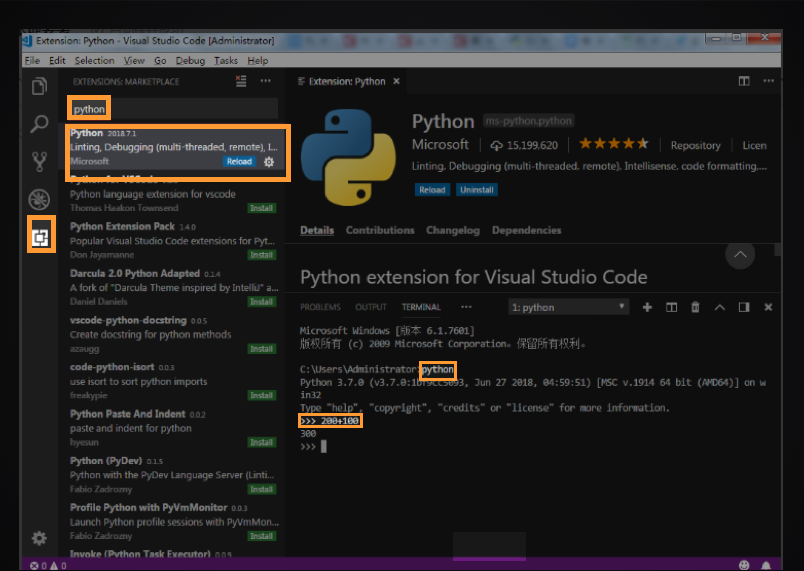
Task: Clear extensions search results icon
Action: pyautogui.click(x=241, y=81)
